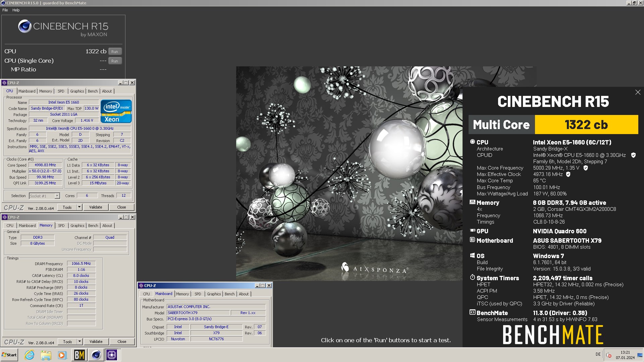
Task: Open CPU tab in Mainboard CPU-Z window
Action: point(147,294)
